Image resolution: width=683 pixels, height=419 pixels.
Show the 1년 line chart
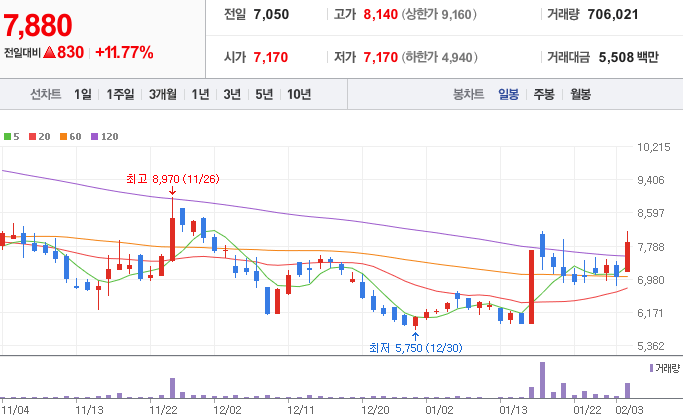pos(200,94)
